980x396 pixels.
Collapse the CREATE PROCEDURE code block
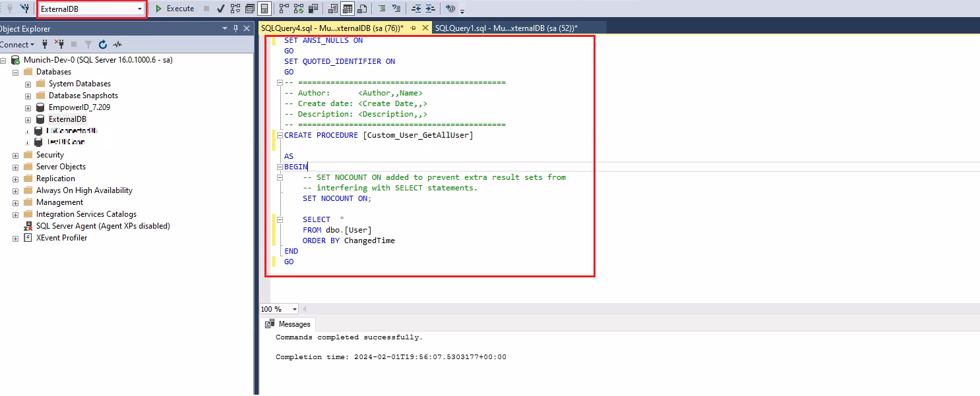pyautogui.click(x=280, y=135)
